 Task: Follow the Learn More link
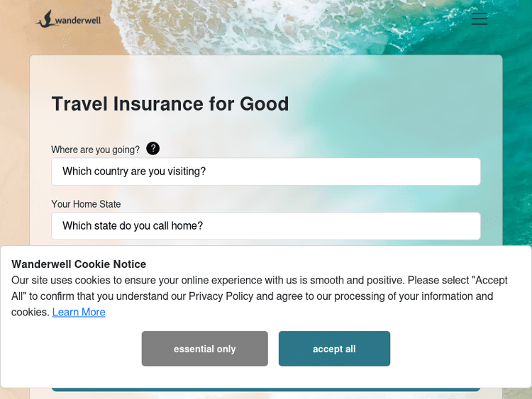coord(79,313)
